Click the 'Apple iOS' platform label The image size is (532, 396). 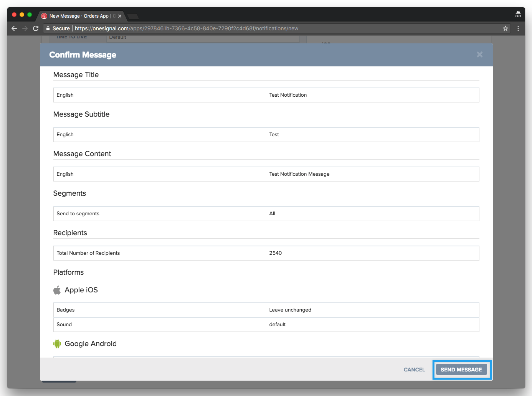(81, 290)
